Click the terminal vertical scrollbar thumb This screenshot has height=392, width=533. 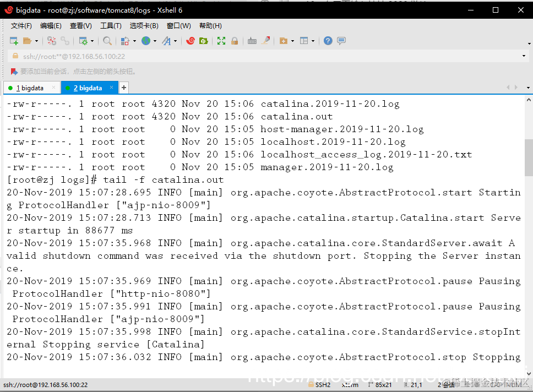point(528,157)
